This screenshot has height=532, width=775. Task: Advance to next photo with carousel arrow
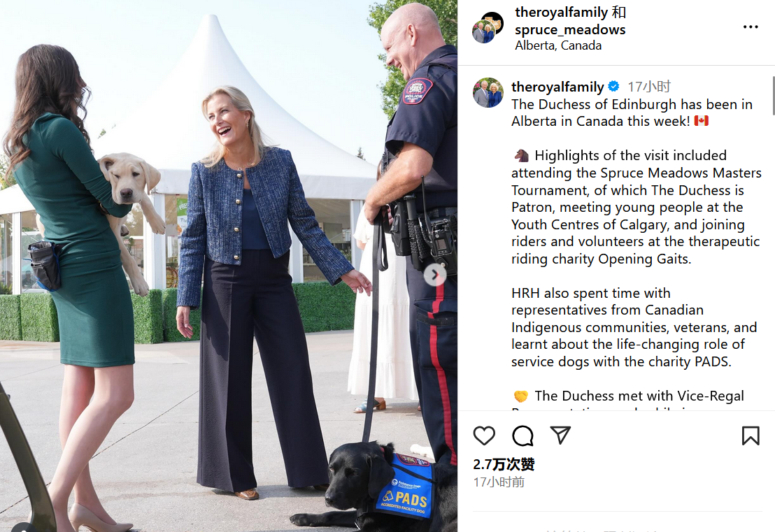point(435,275)
